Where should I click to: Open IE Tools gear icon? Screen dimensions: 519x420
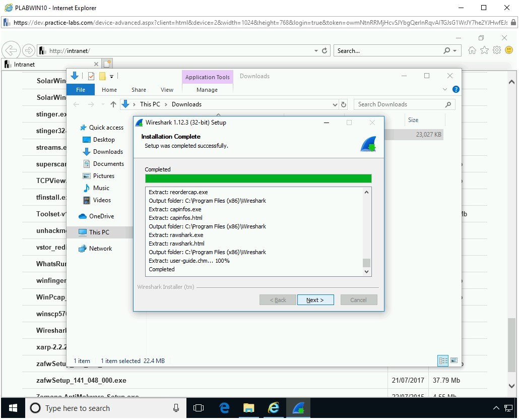tap(497, 50)
